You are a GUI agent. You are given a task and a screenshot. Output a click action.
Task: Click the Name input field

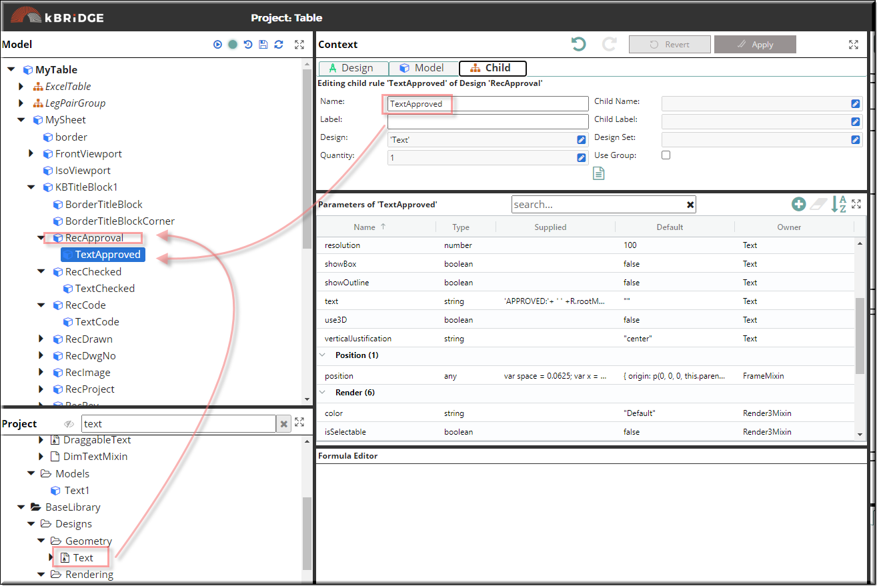coord(488,104)
